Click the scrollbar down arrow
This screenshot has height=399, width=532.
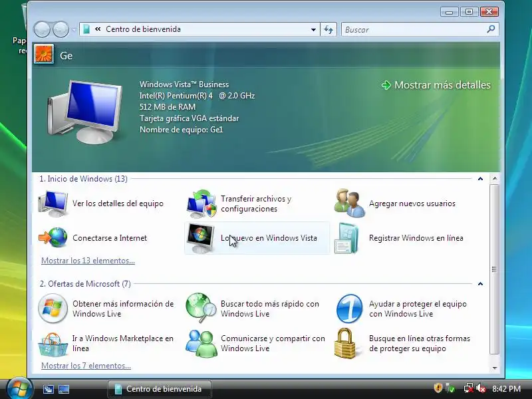pyautogui.click(x=495, y=368)
